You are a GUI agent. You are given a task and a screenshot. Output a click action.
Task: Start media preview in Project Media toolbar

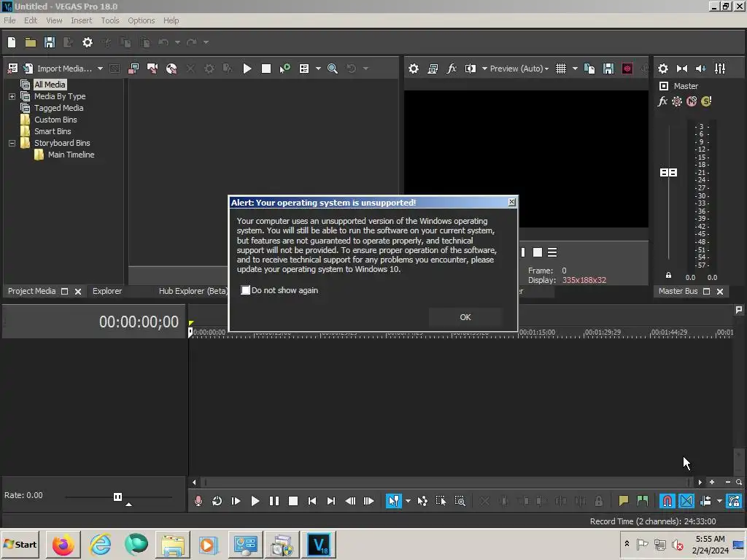click(247, 69)
